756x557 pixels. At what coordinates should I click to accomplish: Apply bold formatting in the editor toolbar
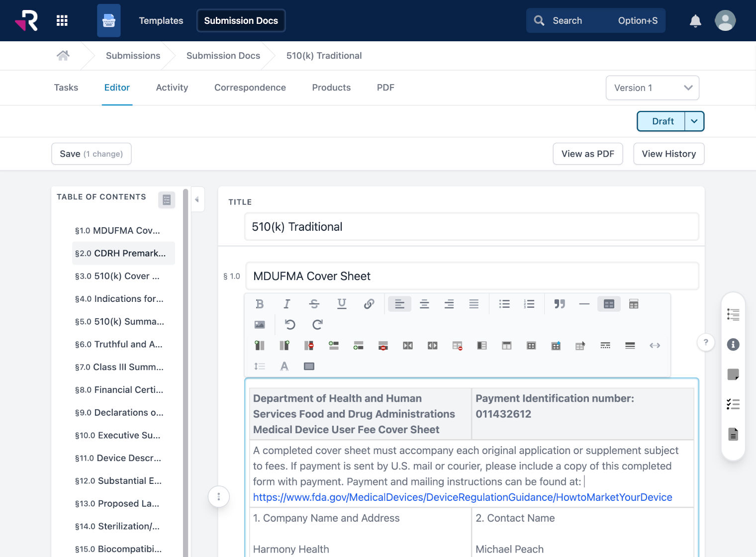pyautogui.click(x=260, y=304)
